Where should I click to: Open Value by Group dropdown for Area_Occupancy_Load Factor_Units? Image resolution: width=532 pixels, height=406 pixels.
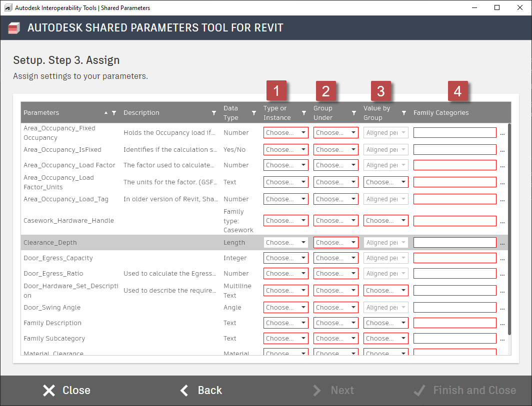(386, 182)
